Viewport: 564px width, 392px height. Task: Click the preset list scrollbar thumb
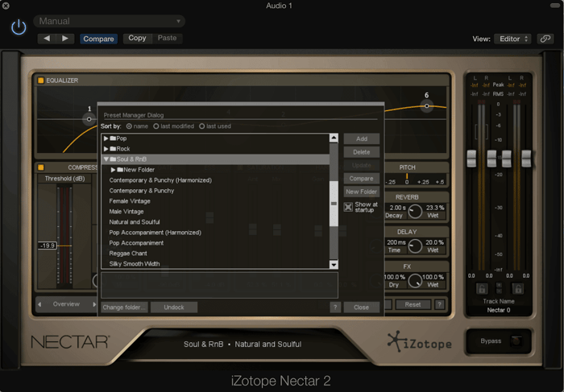tap(334, 204)
